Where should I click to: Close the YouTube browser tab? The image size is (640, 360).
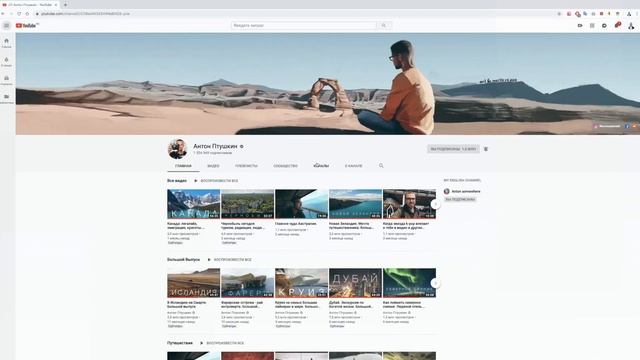[56, 4]
